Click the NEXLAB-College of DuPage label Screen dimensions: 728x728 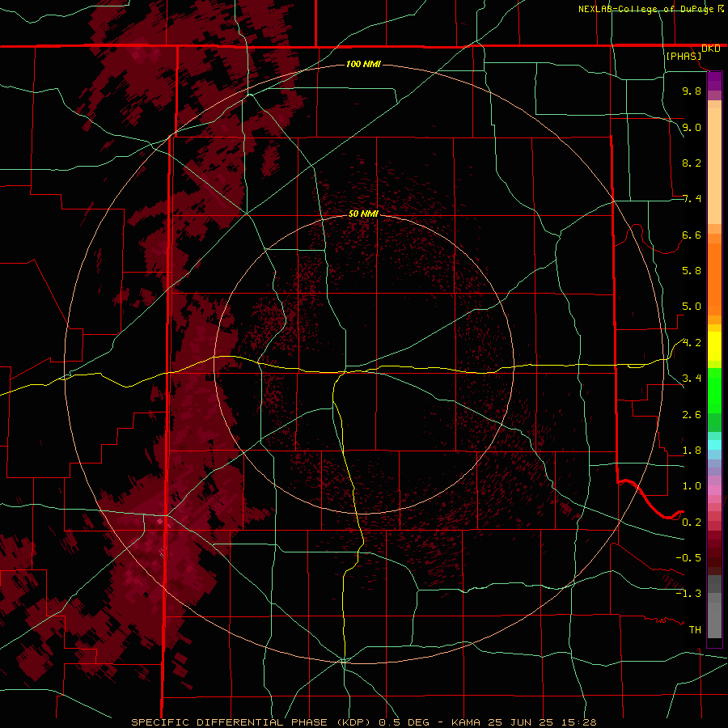coord(647,9)
